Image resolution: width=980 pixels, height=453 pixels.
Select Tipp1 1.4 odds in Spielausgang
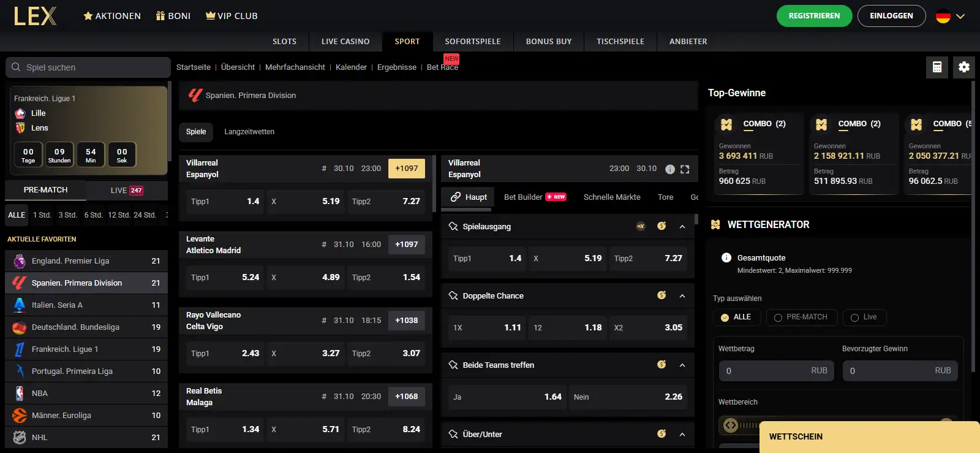(x=487, y=259)
